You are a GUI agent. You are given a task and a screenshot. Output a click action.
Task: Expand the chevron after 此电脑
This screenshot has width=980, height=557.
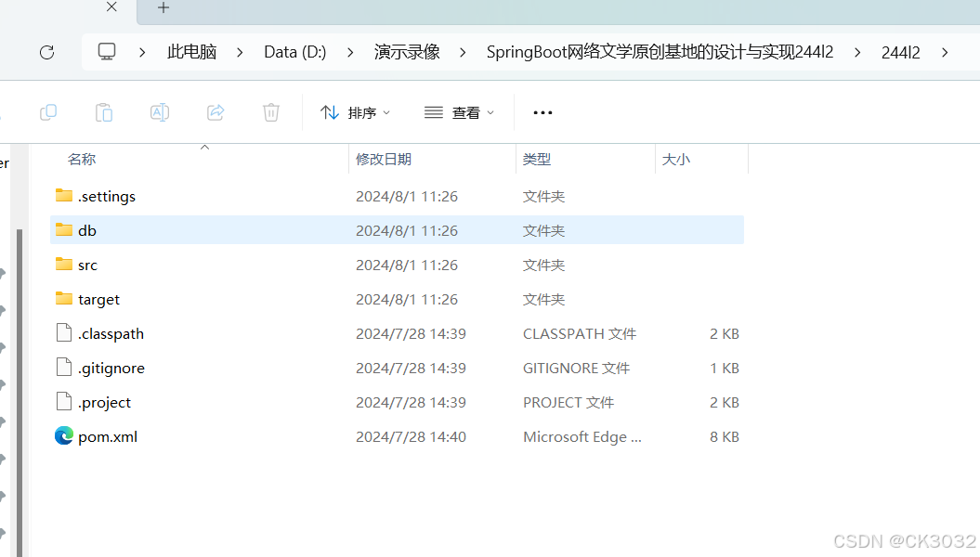pos(240,53)
